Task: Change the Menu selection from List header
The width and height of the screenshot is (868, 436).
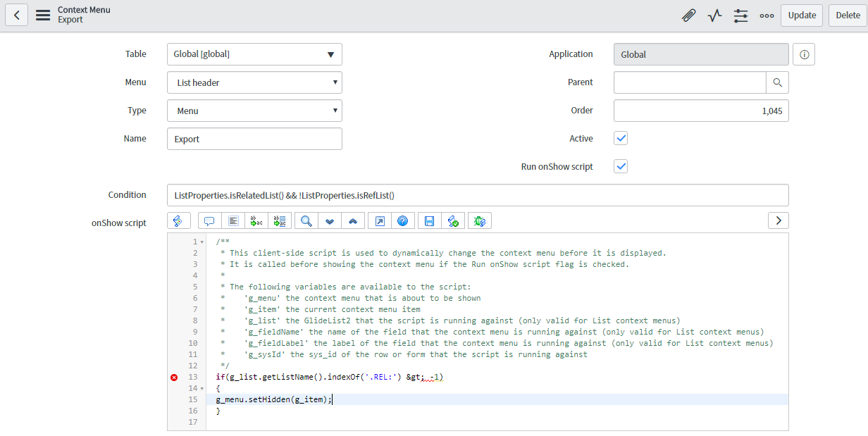Action: coord(254,82)
